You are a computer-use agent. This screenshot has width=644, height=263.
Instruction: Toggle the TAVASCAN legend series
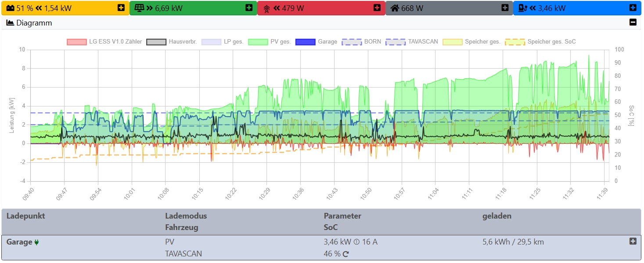pyautogui.click(x=412, y=42)
